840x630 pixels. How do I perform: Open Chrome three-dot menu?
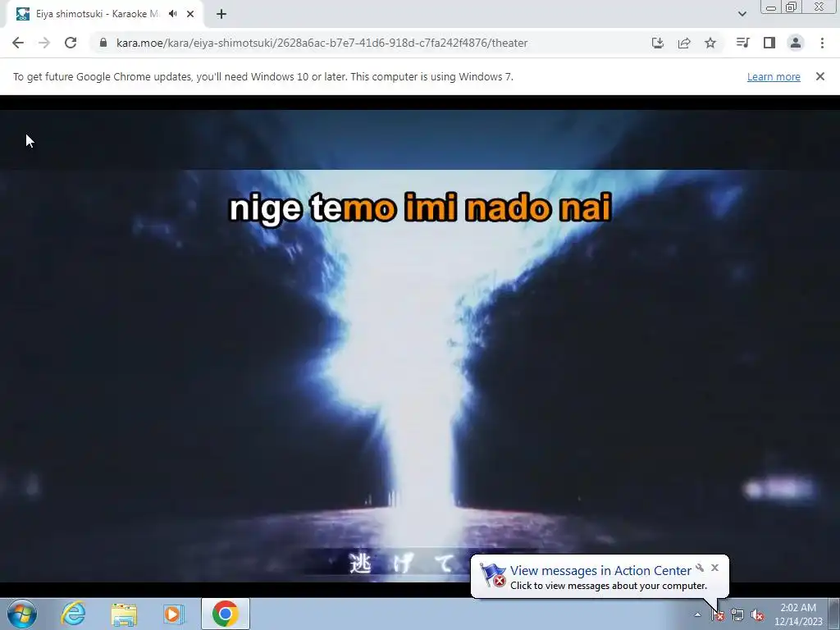[822, 43]
